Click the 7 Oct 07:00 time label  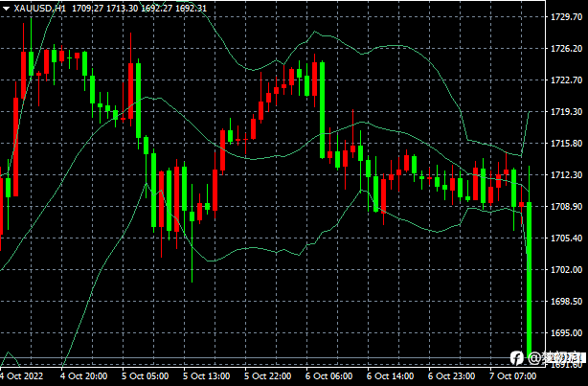pyautogui.click(x=512, y=375)
